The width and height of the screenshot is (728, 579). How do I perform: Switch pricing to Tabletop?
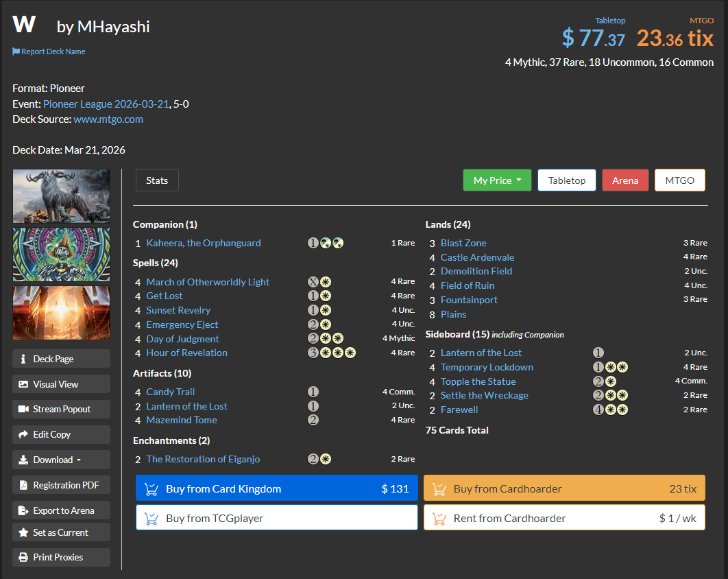coord(567,180)
